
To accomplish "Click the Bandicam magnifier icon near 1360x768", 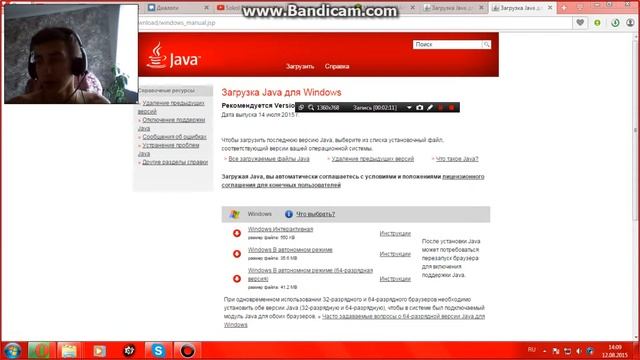I will 311,107.
